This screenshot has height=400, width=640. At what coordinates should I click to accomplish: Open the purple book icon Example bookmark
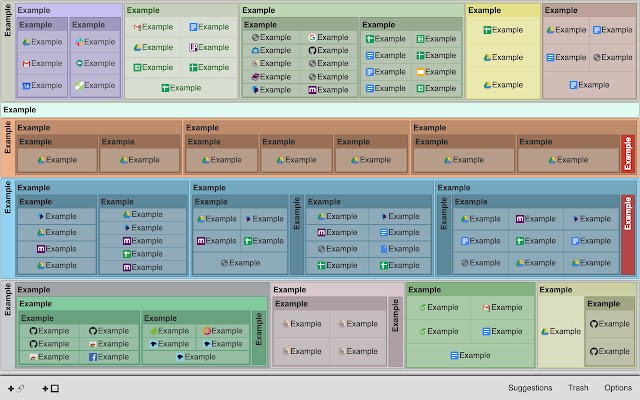tap(271, 77)
